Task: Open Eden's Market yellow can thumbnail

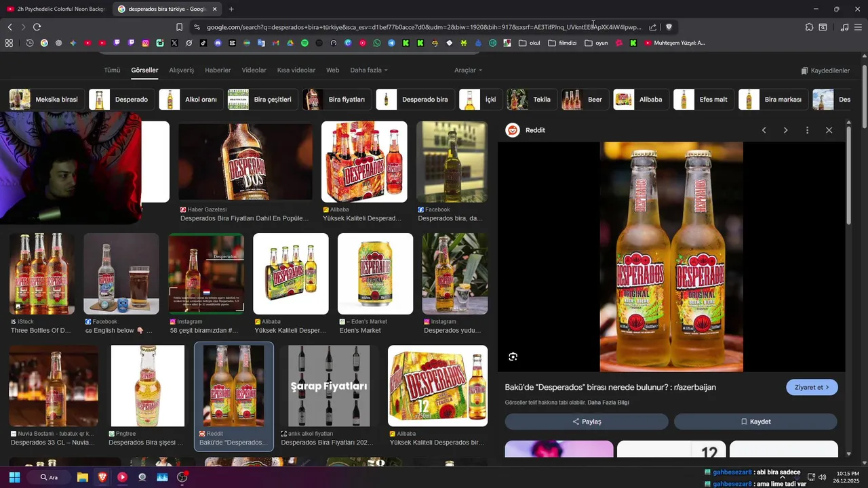Action: tap(375, 274)
